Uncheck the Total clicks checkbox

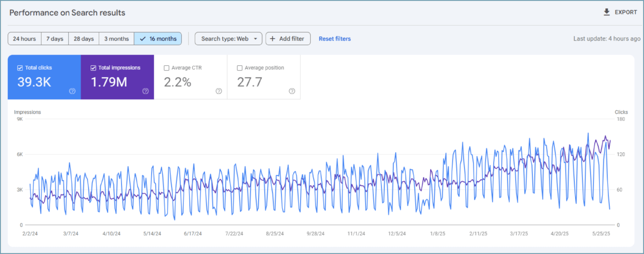click(x=20, y=68)
